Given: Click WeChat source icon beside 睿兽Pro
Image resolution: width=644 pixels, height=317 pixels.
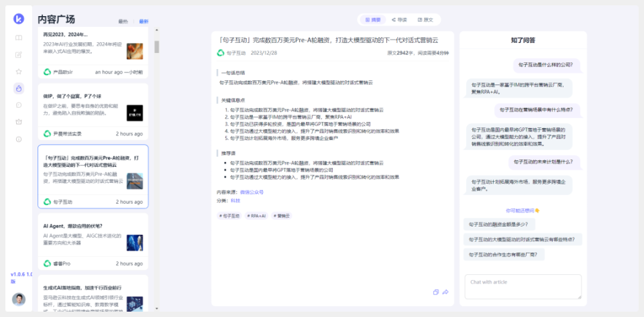Looking at the screenshot, I should point(47,263).
